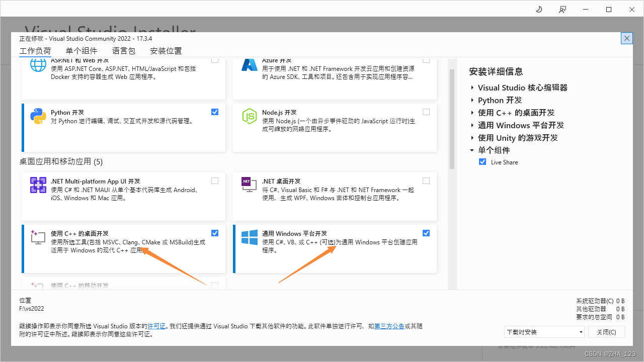The image size is (644, 362).
Task: Expand the Python 开发 node in install details
Action: (472, 100)
